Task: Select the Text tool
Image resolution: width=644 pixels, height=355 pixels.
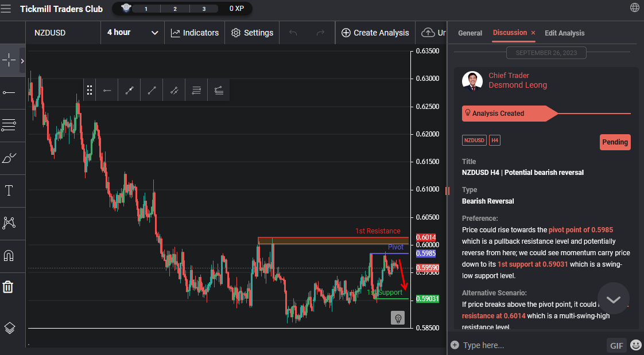Action: (9, 190)
